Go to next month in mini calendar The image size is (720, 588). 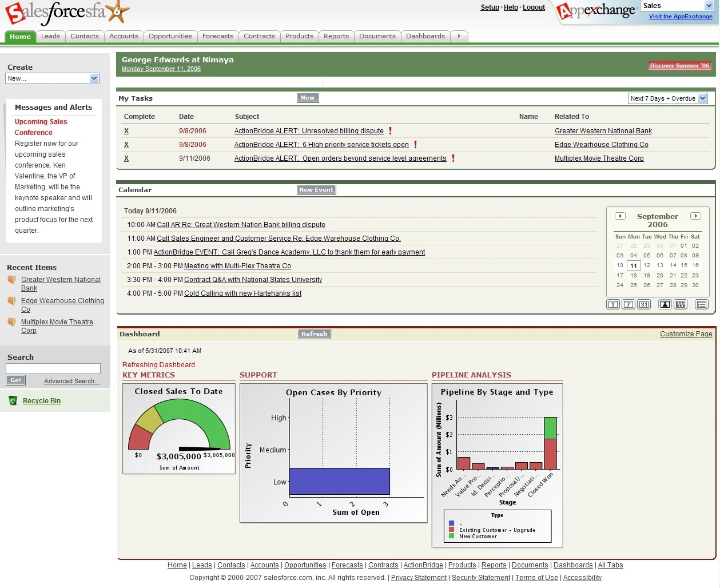pyautogui.click(x=695, y=216)
